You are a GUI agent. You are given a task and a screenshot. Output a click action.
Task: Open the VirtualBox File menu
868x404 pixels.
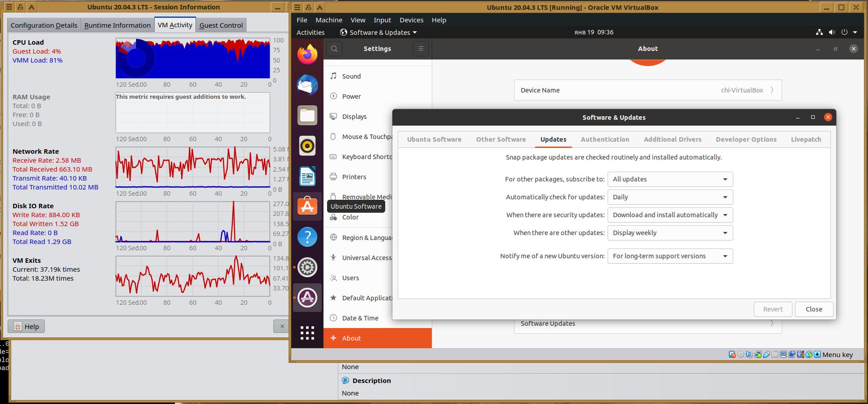pyautogui.click(x=302, y=20)
